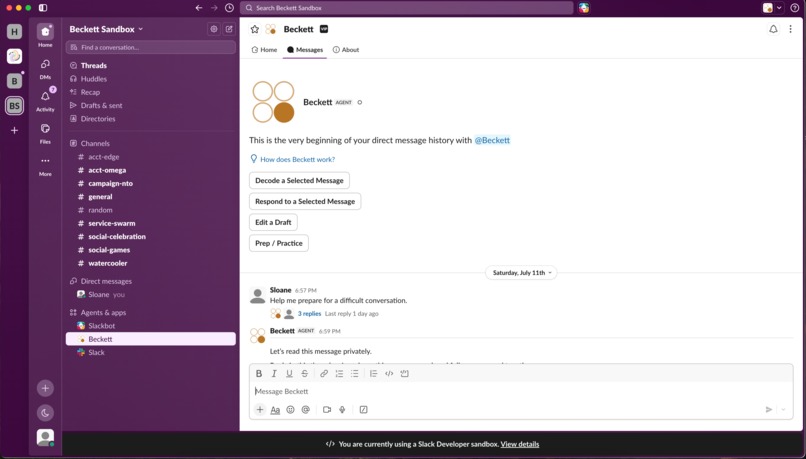Open the history clock icon

[229, 8]
